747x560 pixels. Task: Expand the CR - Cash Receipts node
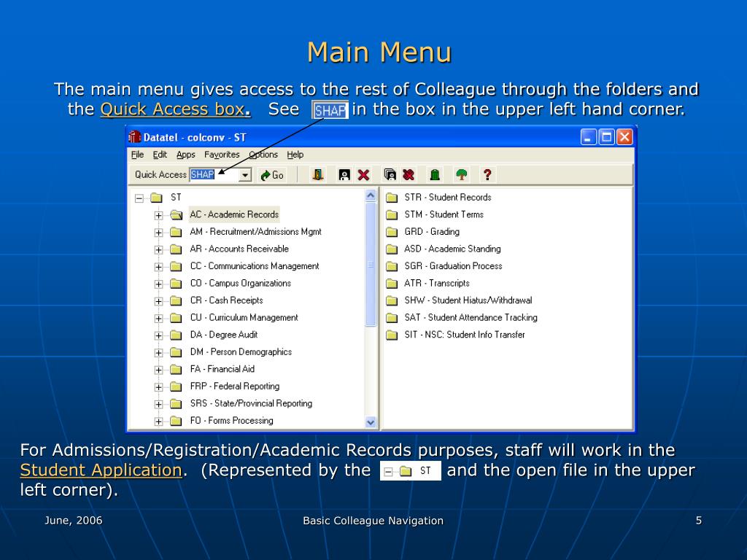158,301
